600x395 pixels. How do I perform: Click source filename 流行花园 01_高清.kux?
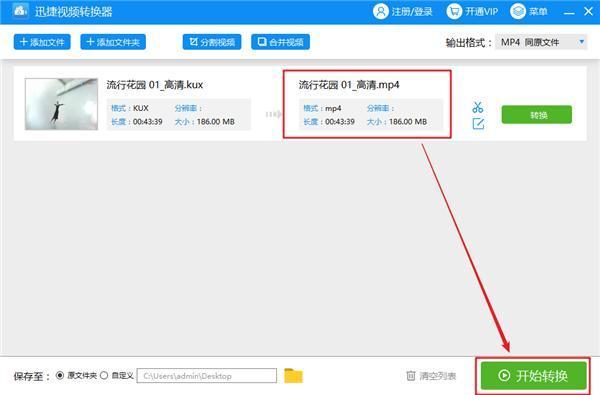(x=155, y=85)
